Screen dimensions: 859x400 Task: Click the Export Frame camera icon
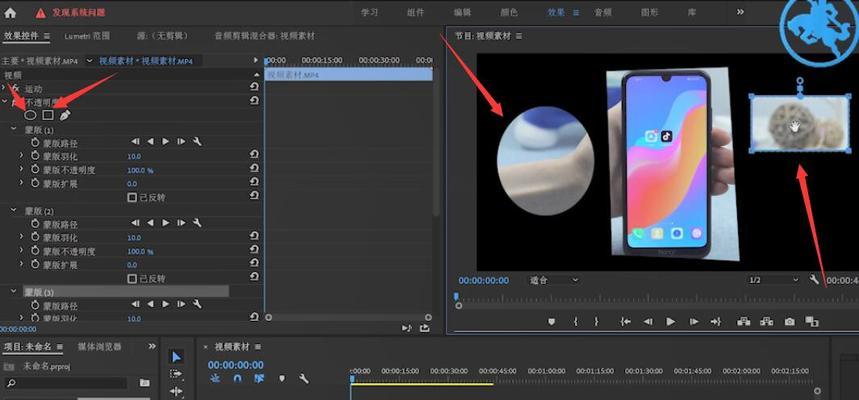[789, 322]
